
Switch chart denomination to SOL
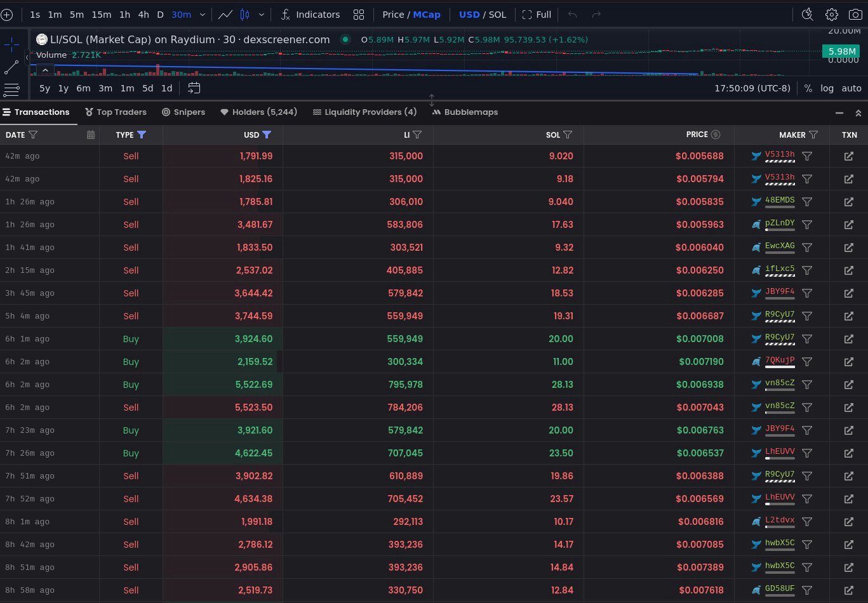click(497, 15)
